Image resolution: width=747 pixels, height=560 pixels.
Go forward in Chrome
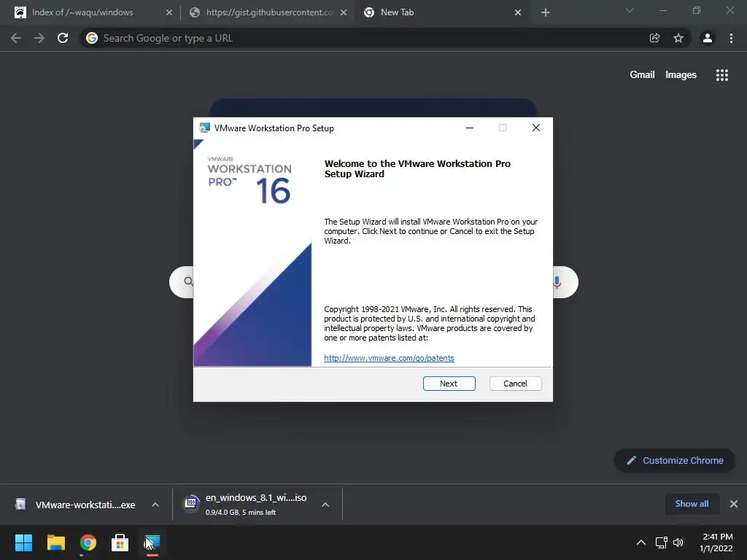pyautogui.click(x=39, y=38)
